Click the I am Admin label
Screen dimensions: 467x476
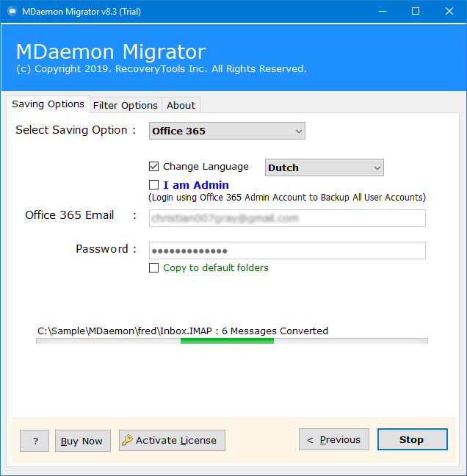click(196, 185)
